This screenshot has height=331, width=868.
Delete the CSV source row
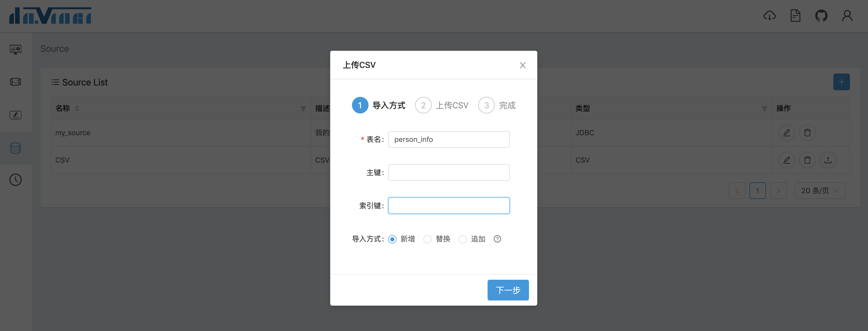point(807,160)
